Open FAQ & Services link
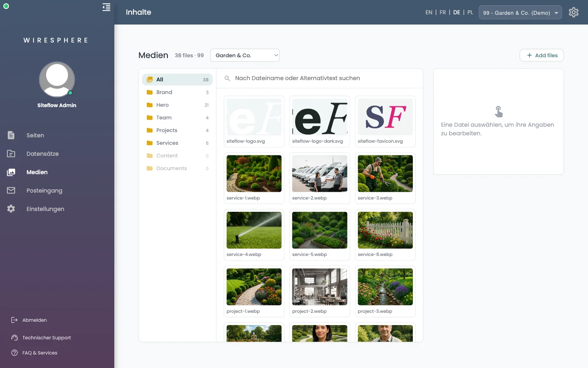 (x=40, y=353)
